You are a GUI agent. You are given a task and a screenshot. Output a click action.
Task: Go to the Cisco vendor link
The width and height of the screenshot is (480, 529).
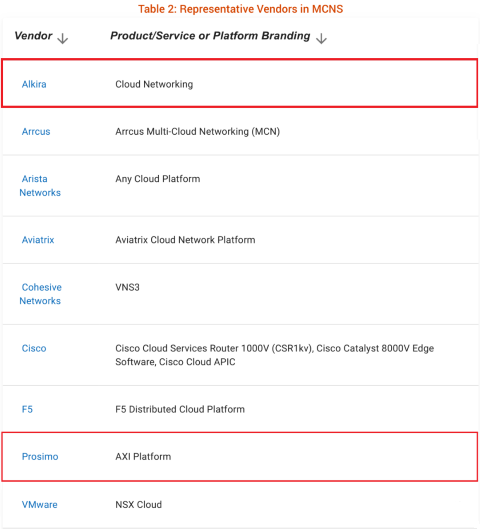pos(34,348)
